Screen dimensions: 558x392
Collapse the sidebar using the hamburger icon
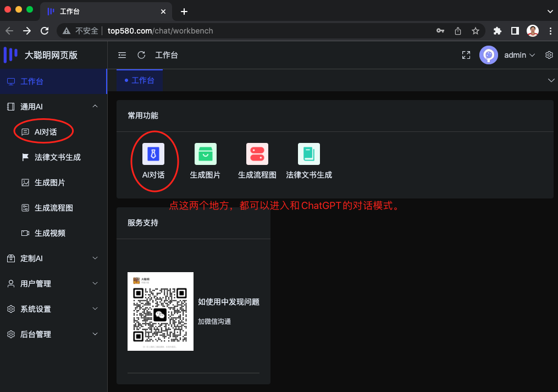(x=121, y=55)
